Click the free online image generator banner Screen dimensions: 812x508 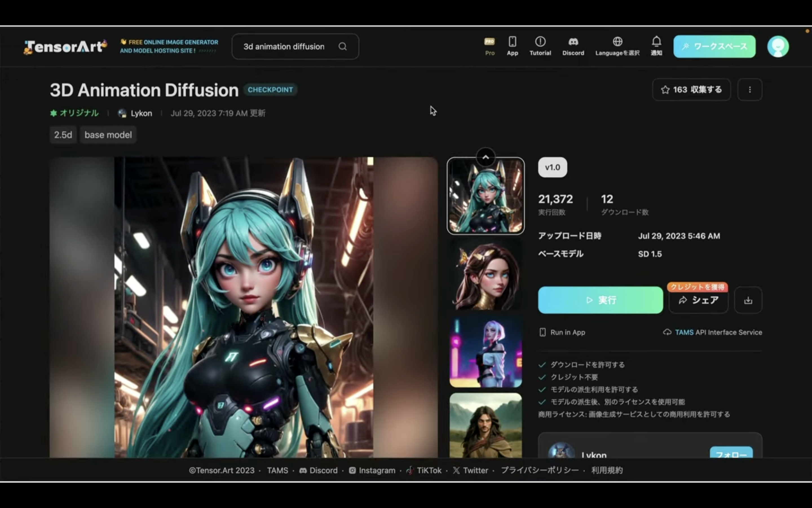169,46
